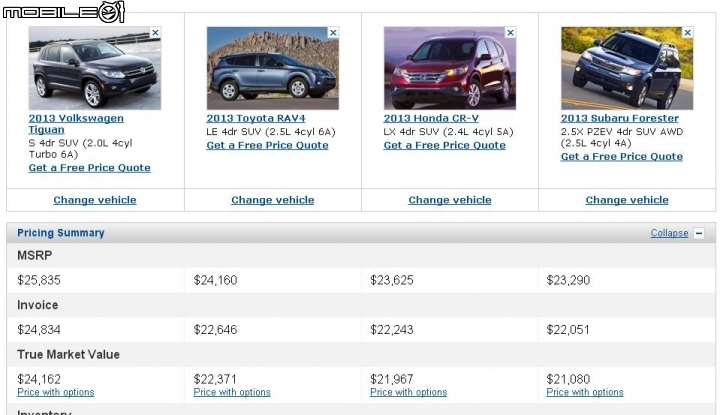
Task: Remove the Subaru Forester with its X icon
Action: 687,33
